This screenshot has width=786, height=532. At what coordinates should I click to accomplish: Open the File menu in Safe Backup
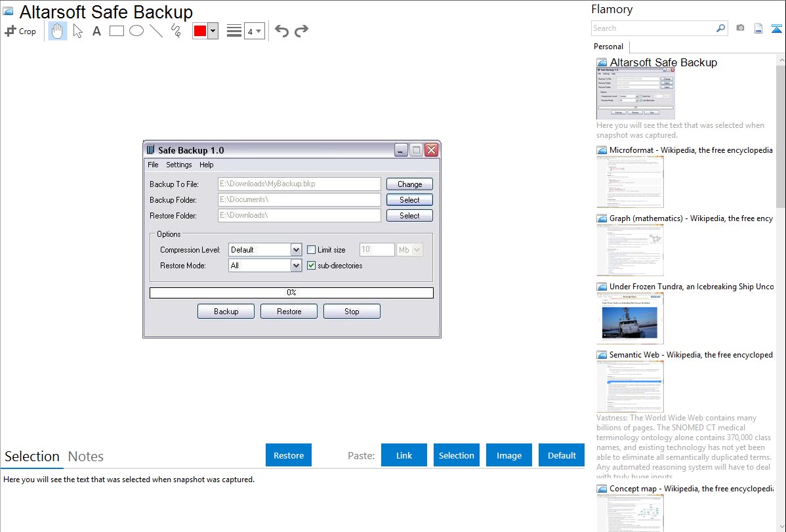coord(153,165)
